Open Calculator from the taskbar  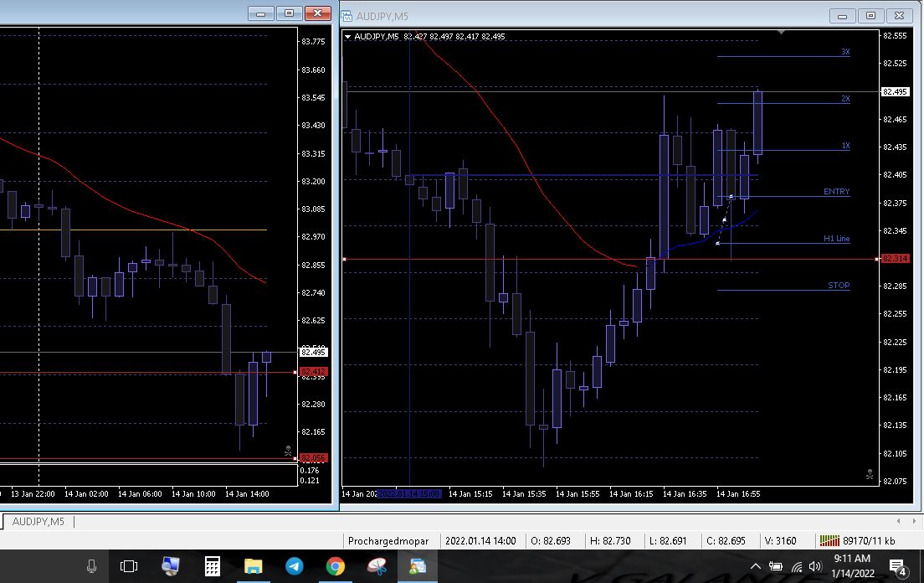[x=212, y=566]
